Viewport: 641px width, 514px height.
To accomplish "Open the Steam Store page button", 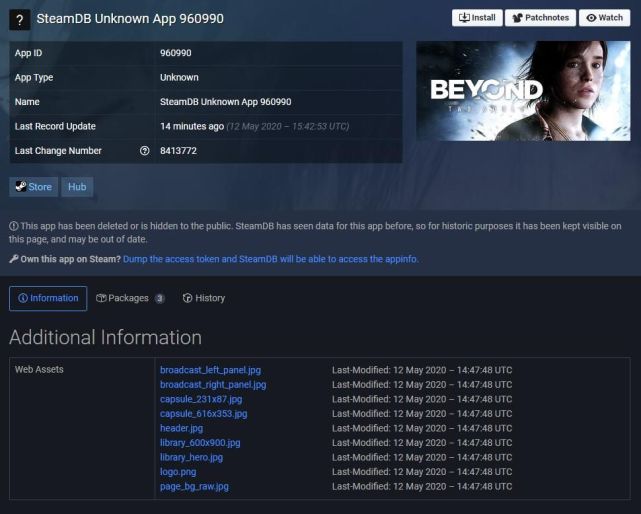I will pos(34,187).
